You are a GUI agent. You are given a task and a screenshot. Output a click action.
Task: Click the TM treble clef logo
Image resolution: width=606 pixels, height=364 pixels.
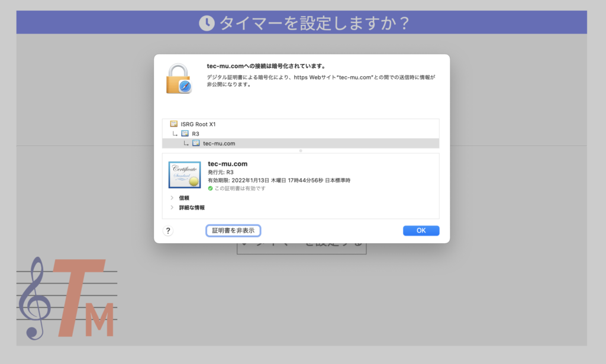click(67, 298)
